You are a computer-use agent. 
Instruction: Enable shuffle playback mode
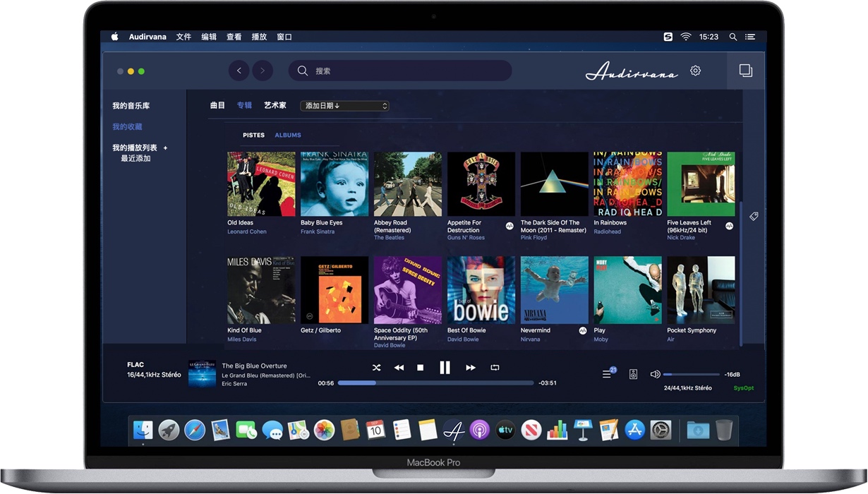pyautogui.click(x=376, y=367)
